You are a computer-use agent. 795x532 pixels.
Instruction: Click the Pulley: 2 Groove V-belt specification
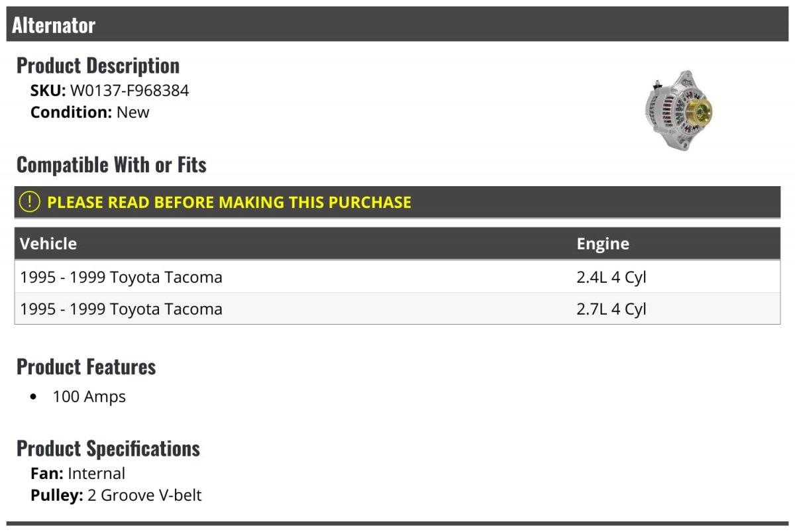pyautogui.click(x=116, y=495)
